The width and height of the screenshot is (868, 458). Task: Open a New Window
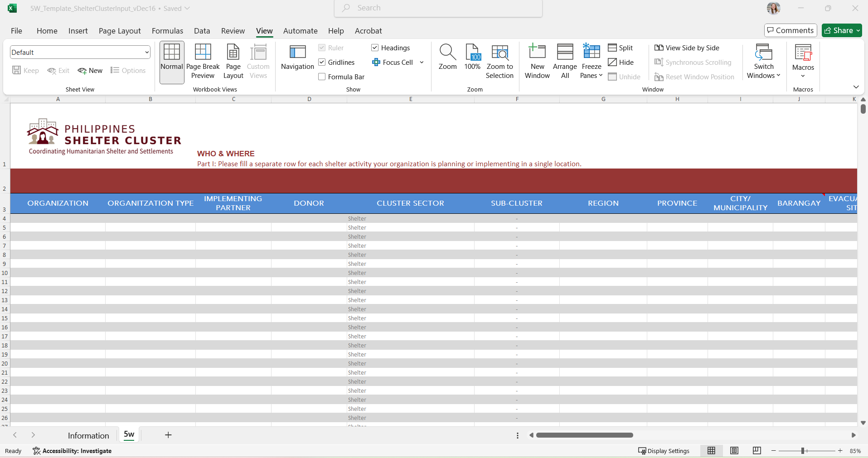[x=537, y=62]
